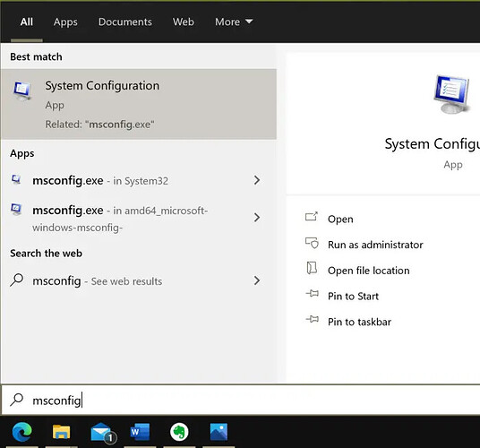Expand msconfig.exe in System32 chevron
This screenshot has width=480, height=448.
[257, 180]
